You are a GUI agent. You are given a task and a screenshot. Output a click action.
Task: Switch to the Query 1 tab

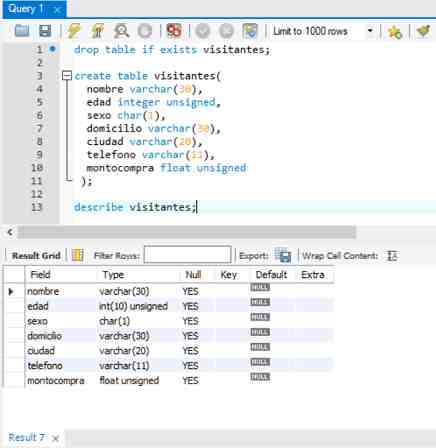26,9
